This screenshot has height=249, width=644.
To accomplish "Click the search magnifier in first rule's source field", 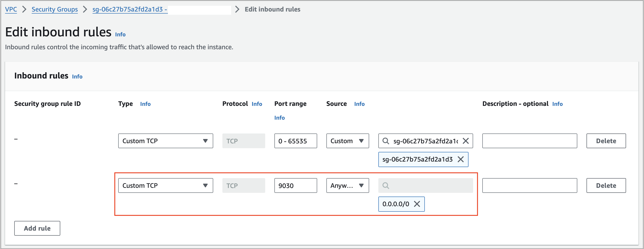I will pos(386,141).
